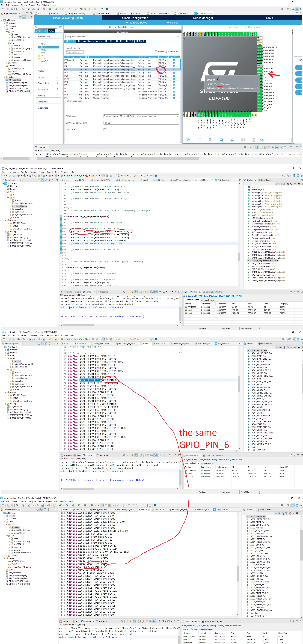This screenshot has height=644, width=303.
Task: Open the pinout settings gear beside the category search
Action: pos(60,27)
